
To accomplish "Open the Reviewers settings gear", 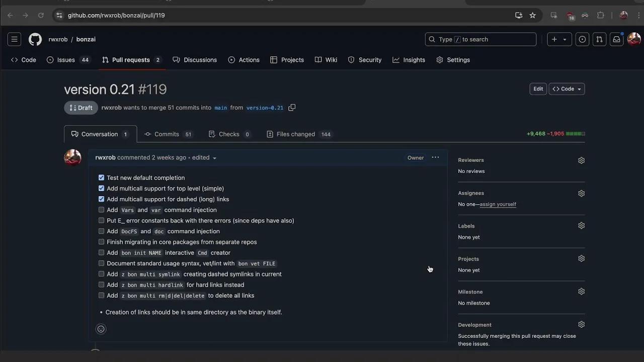I will (581, 160).
